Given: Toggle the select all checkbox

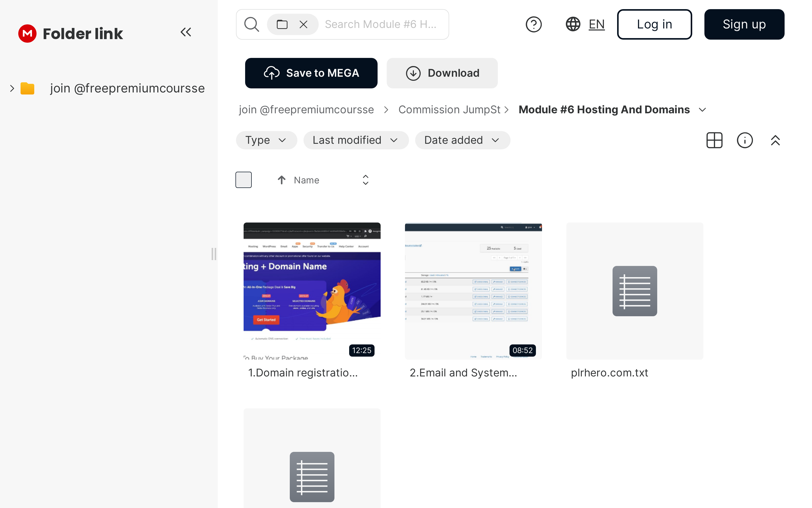Looking at the screenshot, I should tap(244, 180).
